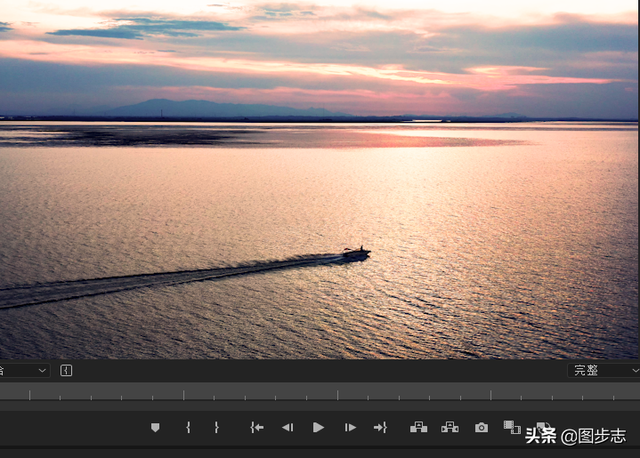
Task: Jump to the In point
Action: (257, 427)
